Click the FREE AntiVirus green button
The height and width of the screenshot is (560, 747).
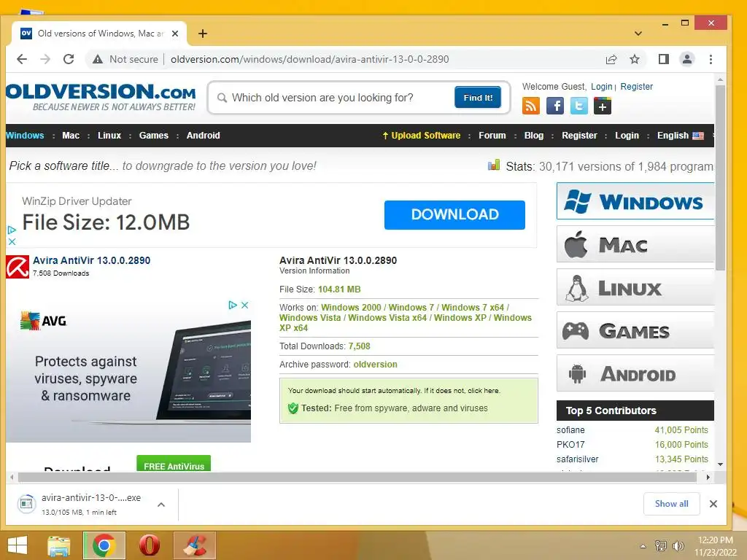[x=174, y=464]
